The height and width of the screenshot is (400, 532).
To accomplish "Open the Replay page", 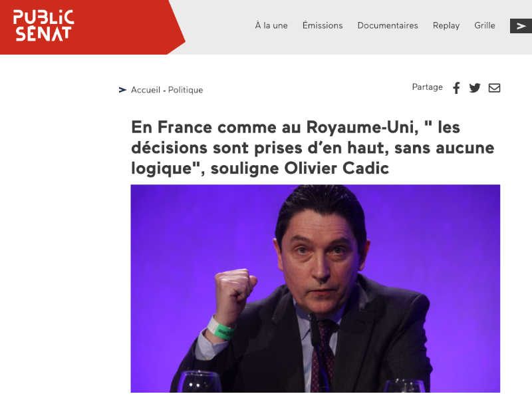I will point(446,26).
